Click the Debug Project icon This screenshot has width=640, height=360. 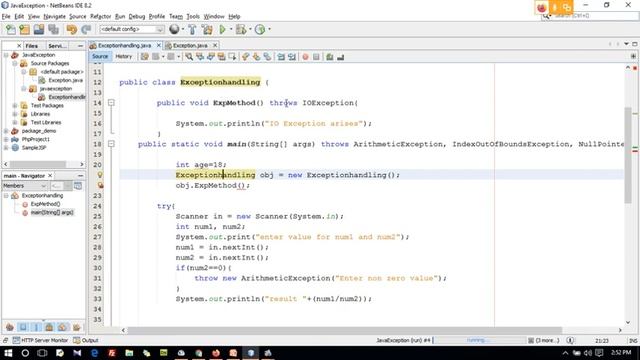[241, 29]
